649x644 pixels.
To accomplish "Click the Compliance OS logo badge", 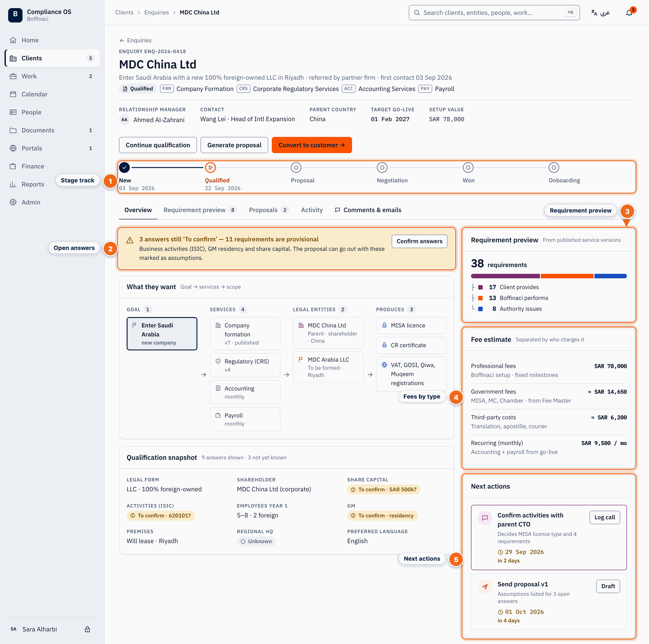I will [15, 15].
